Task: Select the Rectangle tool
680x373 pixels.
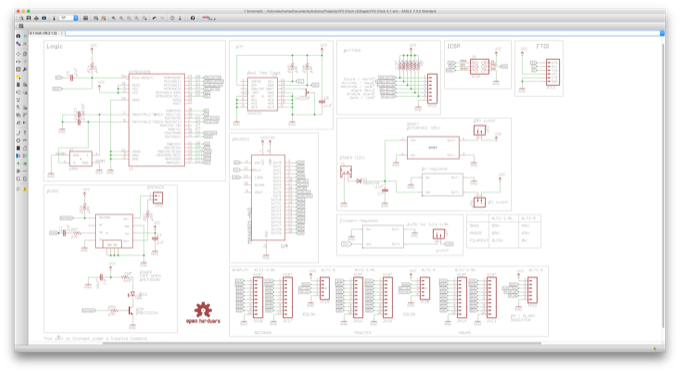Action: (x=18, y=148)
